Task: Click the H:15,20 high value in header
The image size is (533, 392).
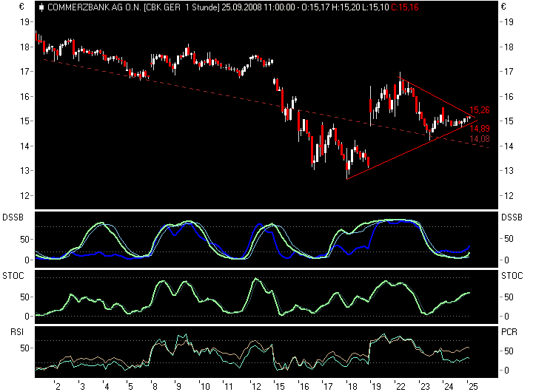Action: pos(346,7)
